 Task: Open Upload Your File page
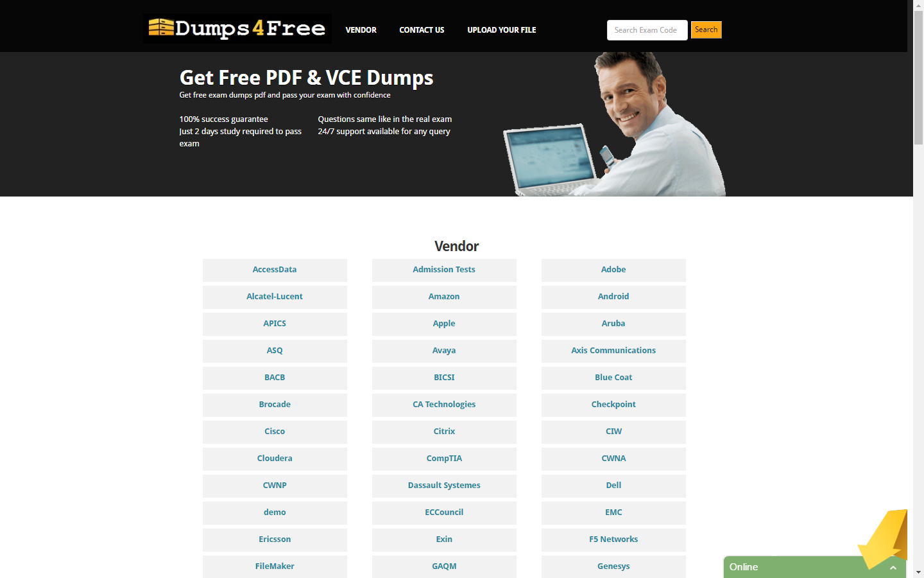501,30
